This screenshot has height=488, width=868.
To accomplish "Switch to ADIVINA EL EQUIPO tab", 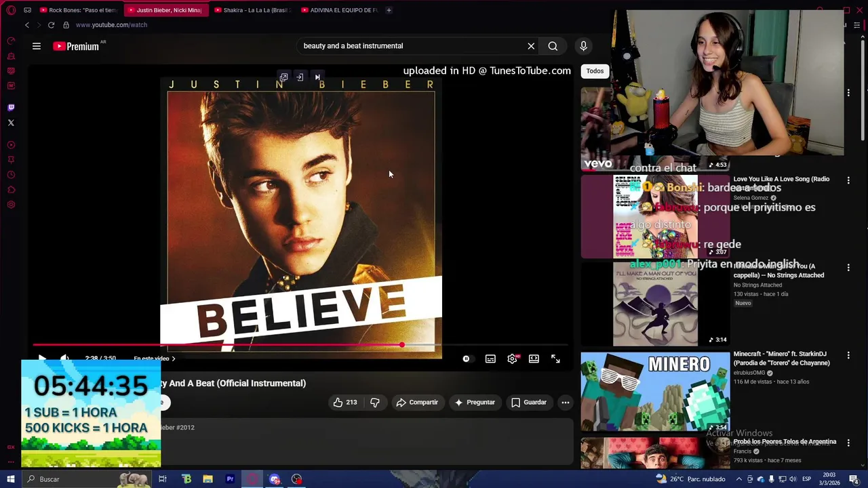I will pos(340,10).
